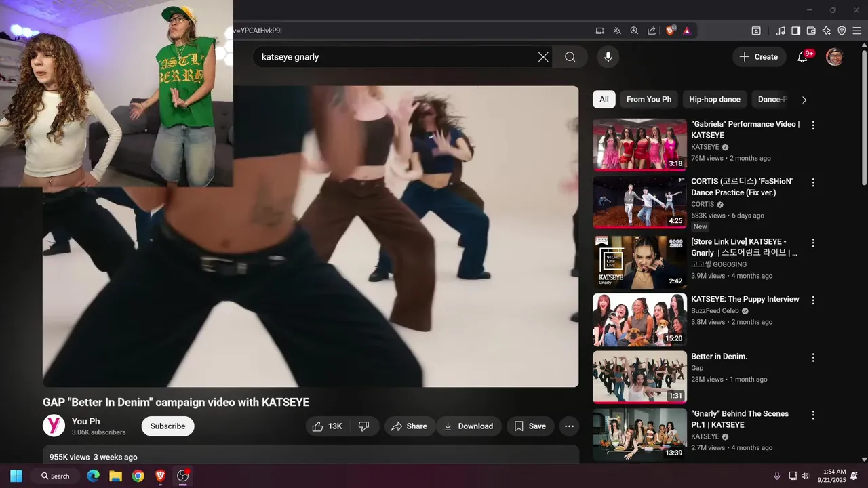Open the BuzzFeed Celeb channel name
The width and height of the screenshot is (868, 488).
click(715, 311)
